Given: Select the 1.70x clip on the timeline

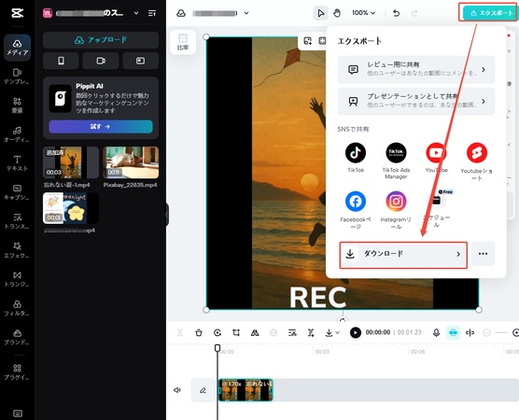Looking at the screenshot, I should tap(245, 390).
